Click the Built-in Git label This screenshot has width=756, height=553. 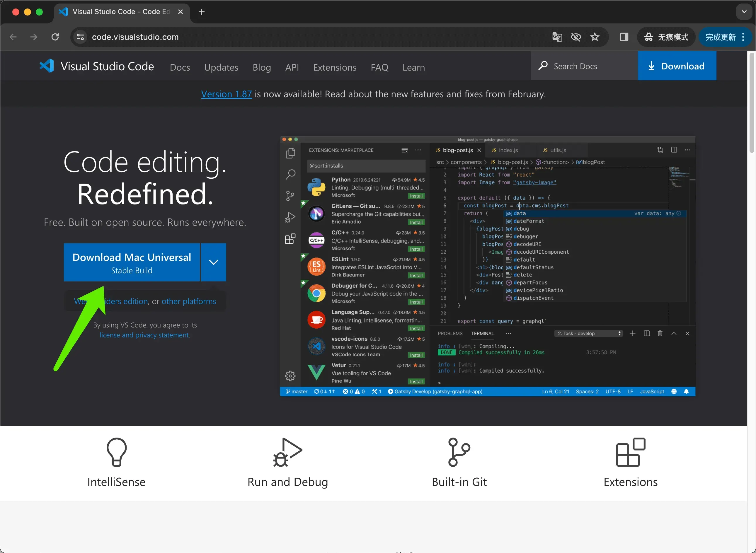point(459,482)
